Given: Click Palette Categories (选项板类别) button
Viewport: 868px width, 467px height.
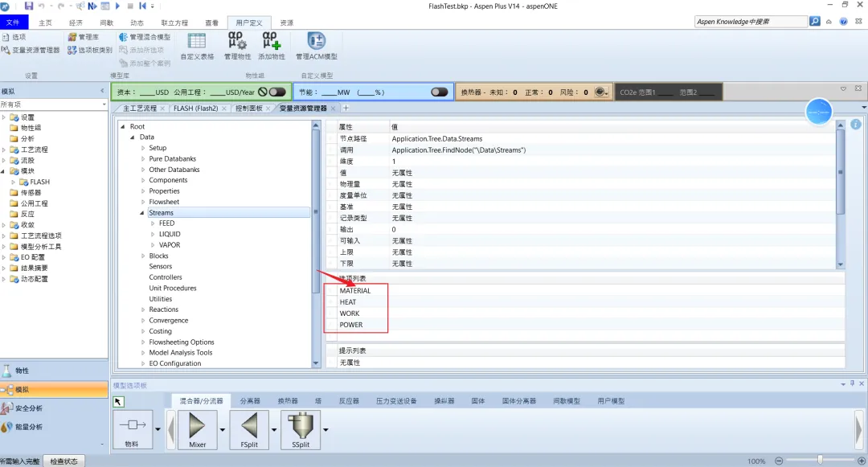Looking at the screenshot, I should (90, 50).
